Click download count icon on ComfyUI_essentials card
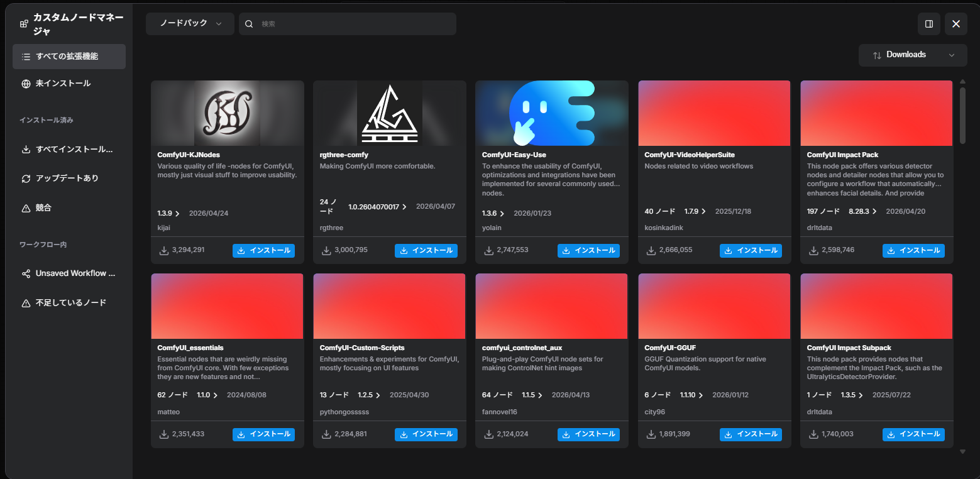This screenshot has height=479, width=980. [164, 434]
